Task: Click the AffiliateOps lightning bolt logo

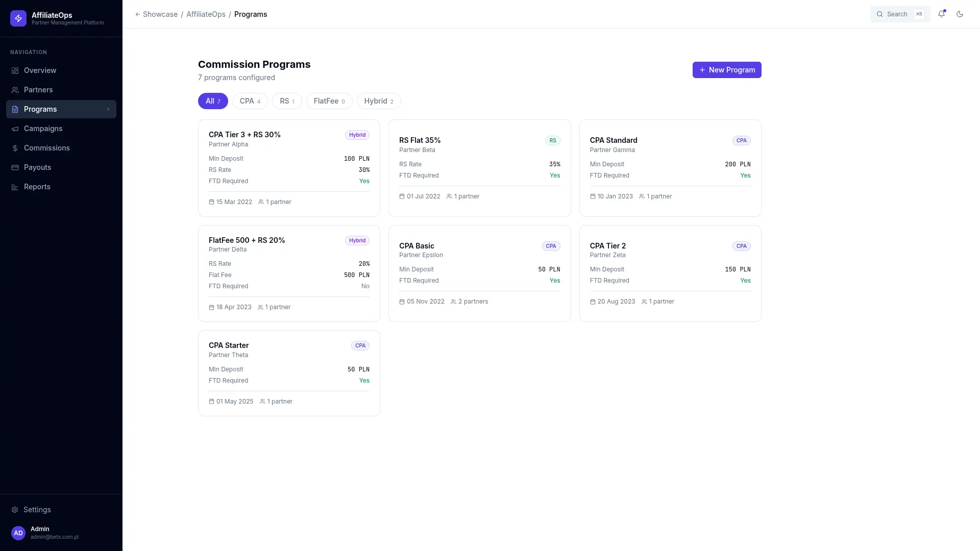Action: pos(18,18)
